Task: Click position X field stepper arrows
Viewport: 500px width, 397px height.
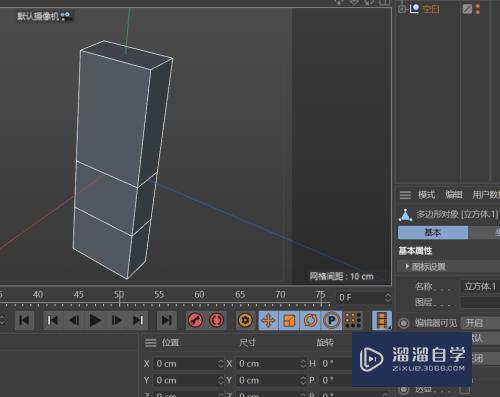Action: 221,364
